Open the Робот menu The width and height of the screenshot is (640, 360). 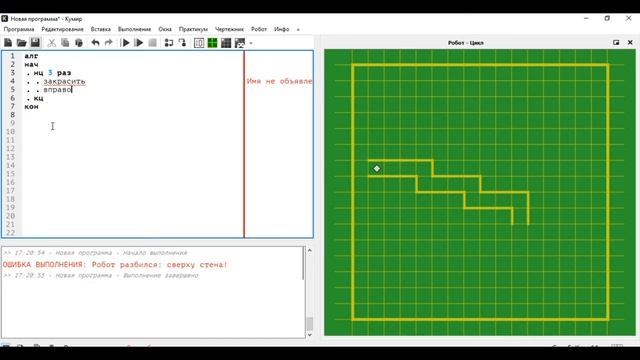tap(259, 29)
